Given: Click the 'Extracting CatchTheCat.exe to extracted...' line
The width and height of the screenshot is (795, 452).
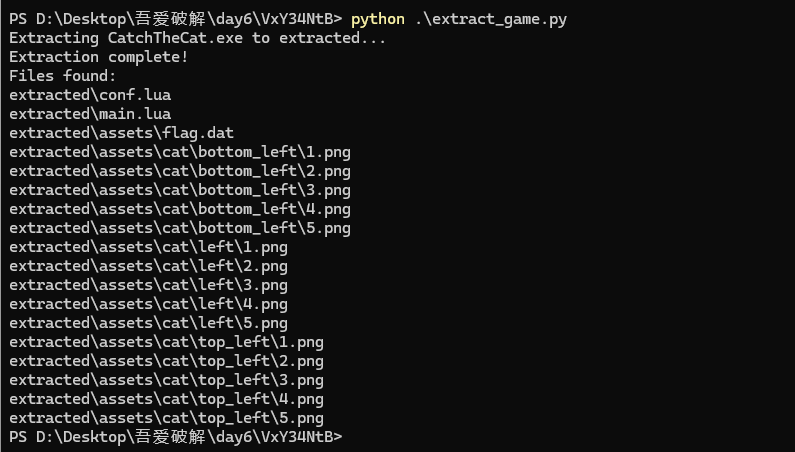Looking at the screenshot, I should pyautogui.click(x=198, y=38).
